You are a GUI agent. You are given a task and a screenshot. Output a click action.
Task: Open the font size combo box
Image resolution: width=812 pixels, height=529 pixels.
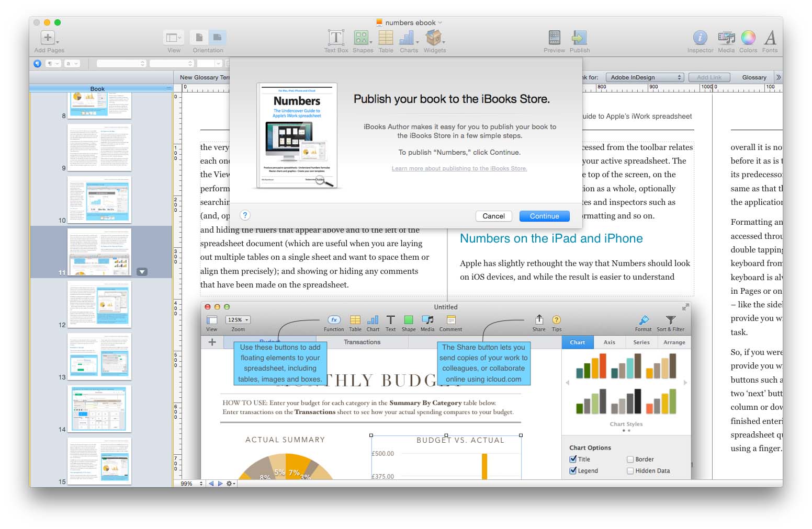pyautogui.click(x=210, y=63)
